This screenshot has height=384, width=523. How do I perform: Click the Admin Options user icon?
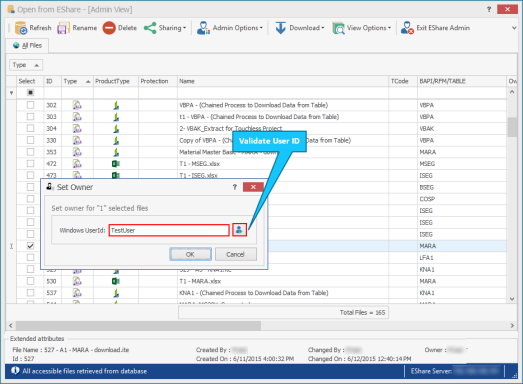point(203,28)
